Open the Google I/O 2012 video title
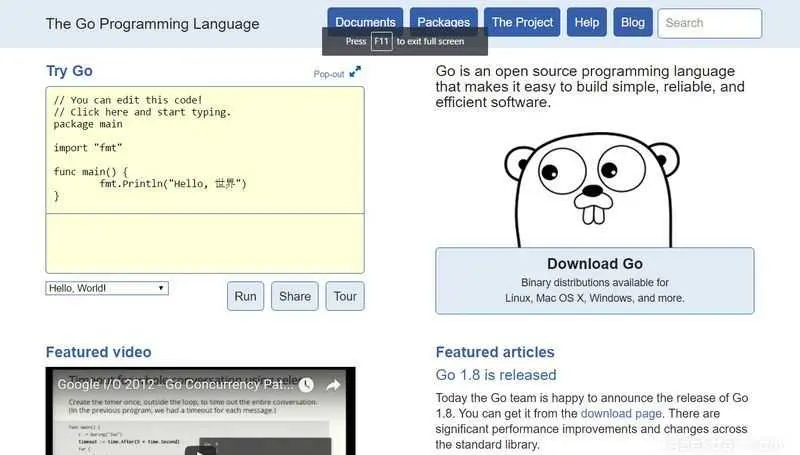 pyautogui.click(x=175, y=384)
